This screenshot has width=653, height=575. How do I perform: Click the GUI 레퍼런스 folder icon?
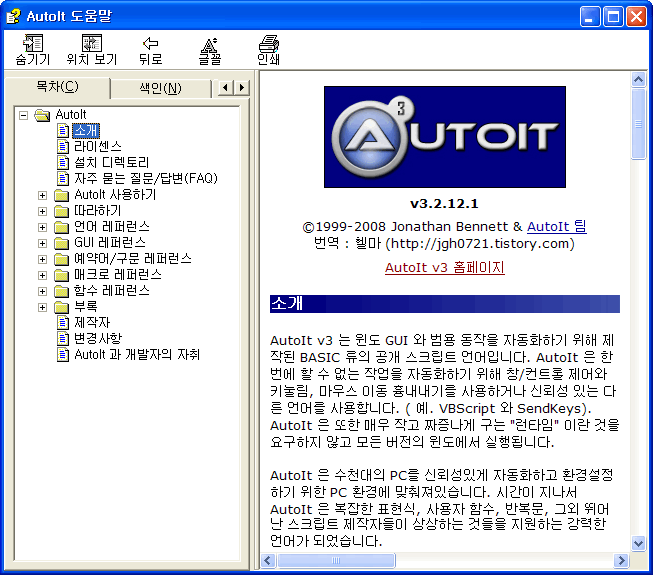tap(62, 243)
